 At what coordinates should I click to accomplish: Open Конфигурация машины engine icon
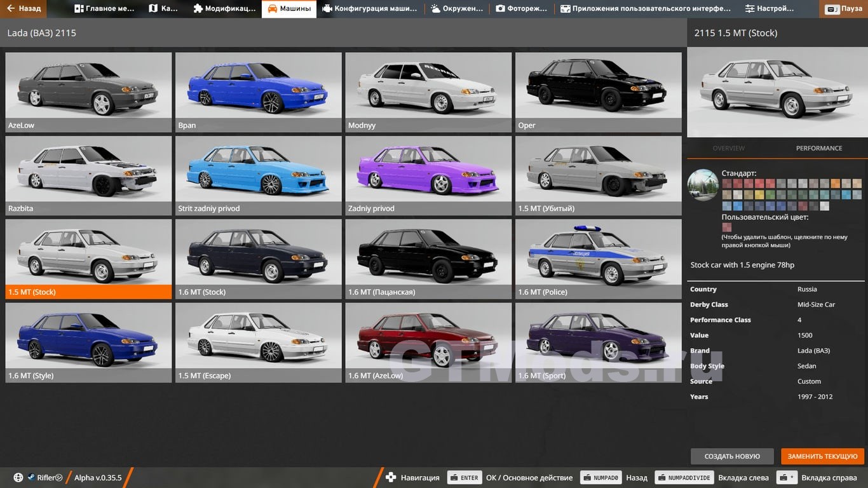coord(327,9)
